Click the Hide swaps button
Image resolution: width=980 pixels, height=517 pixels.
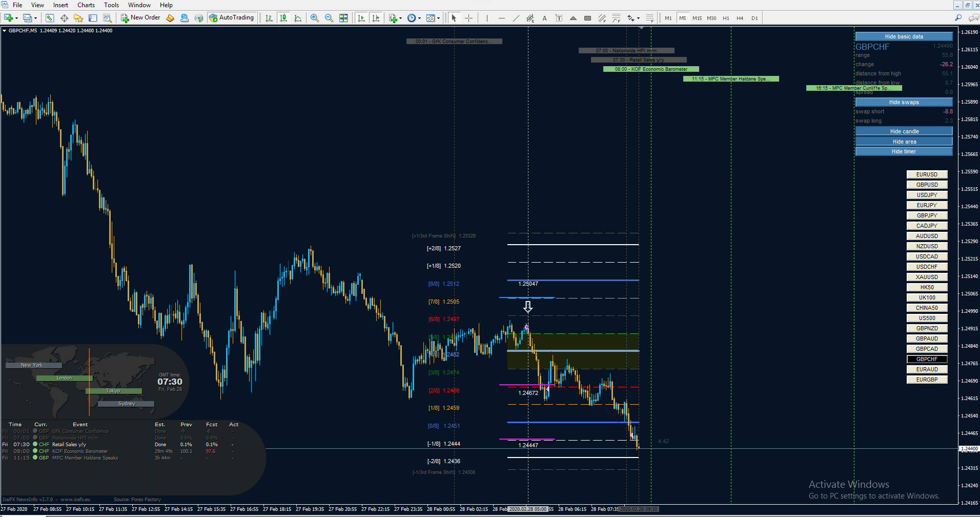pyautogui.click(x=904, y=102)
